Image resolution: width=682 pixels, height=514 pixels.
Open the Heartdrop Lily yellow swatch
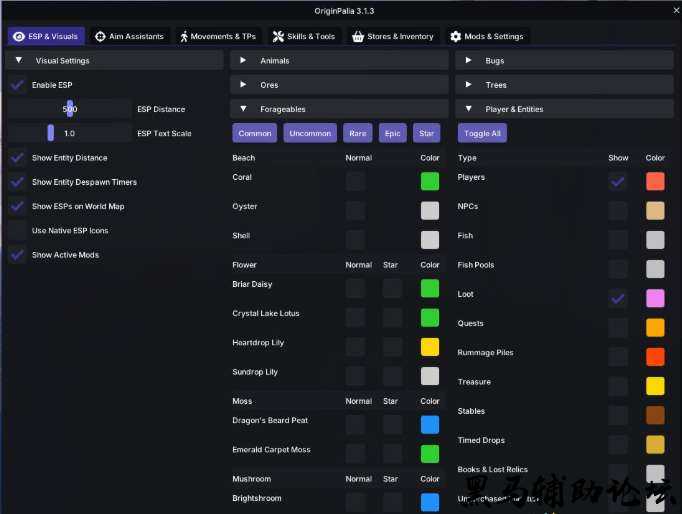pyautogui.click(x=430, y=347)
